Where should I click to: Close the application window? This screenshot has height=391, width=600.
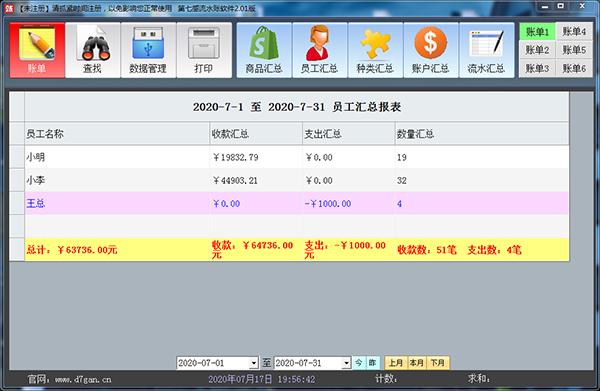tap(582, 7)
